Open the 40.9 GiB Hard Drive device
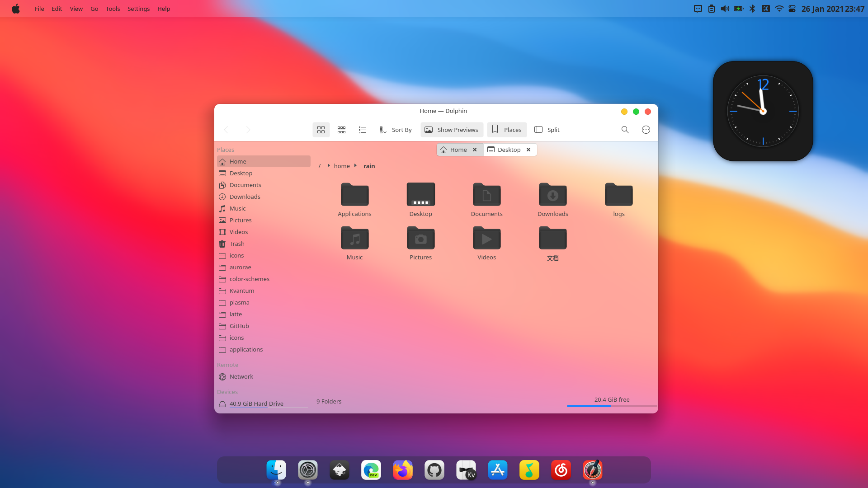This screenshot has width=868, height=488. pos(264,404)
